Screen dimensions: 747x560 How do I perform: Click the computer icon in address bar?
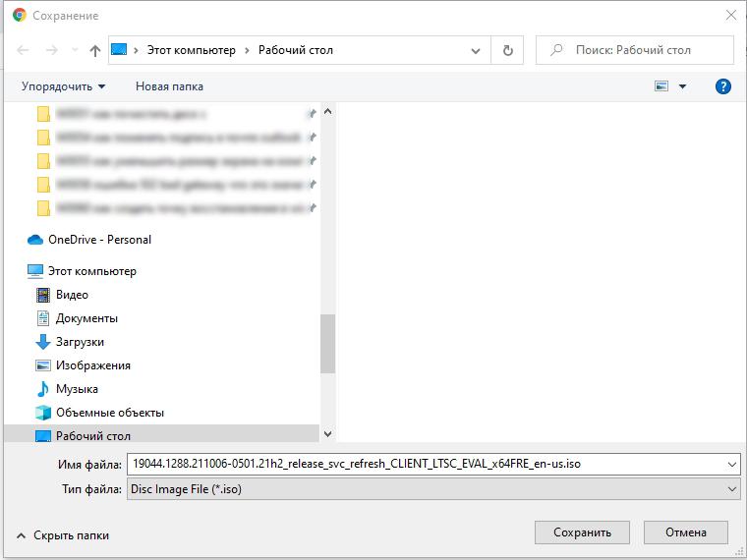[x=119, y=49]
